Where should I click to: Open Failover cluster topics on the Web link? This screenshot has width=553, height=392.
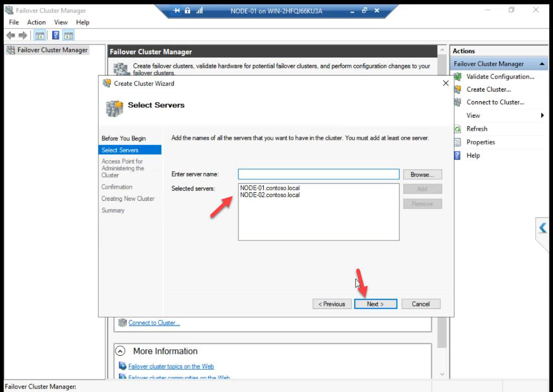click(x=171, y=366)
